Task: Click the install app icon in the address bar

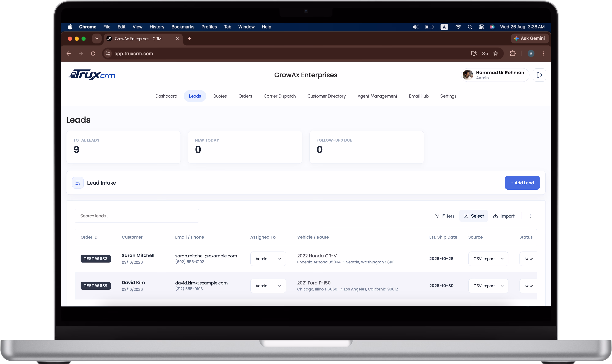Action: [474, 54]
